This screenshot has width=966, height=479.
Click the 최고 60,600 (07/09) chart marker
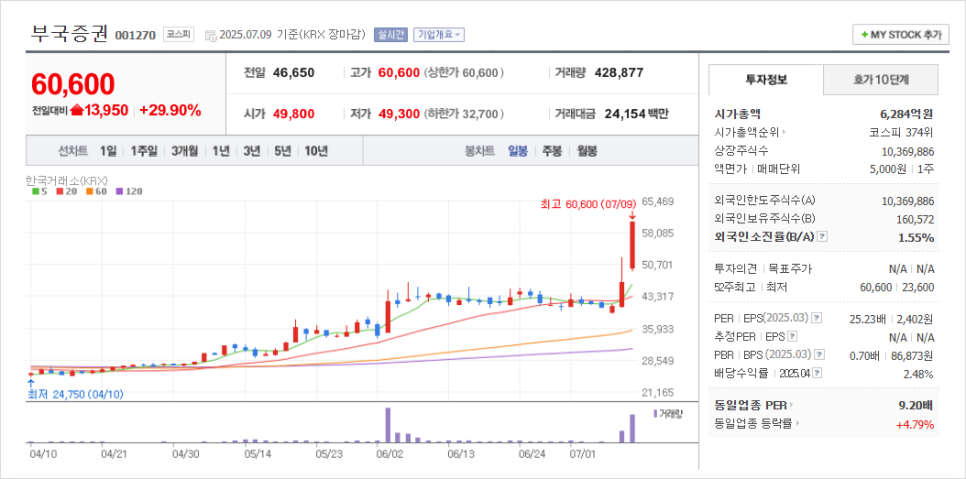click(588, 204)
